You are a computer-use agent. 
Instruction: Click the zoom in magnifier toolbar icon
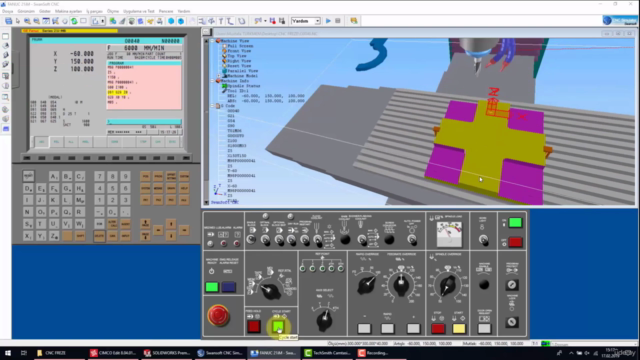[27, 21]
